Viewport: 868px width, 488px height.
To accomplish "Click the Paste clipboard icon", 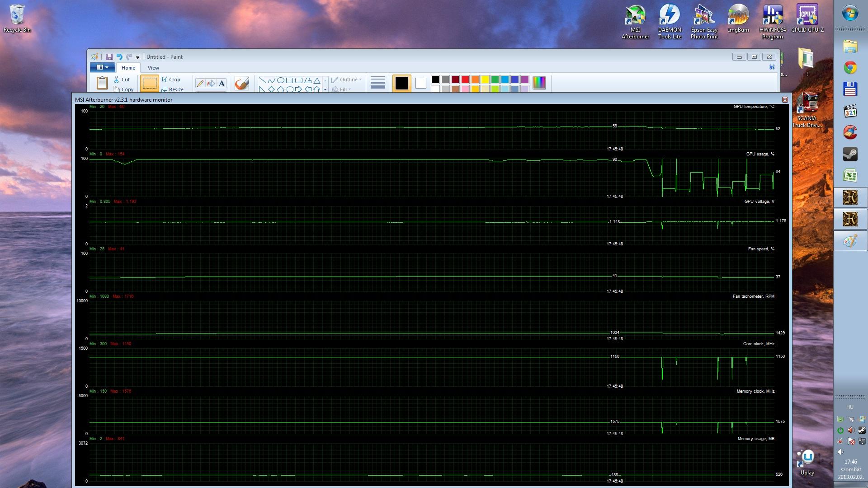I will [102, 83].
